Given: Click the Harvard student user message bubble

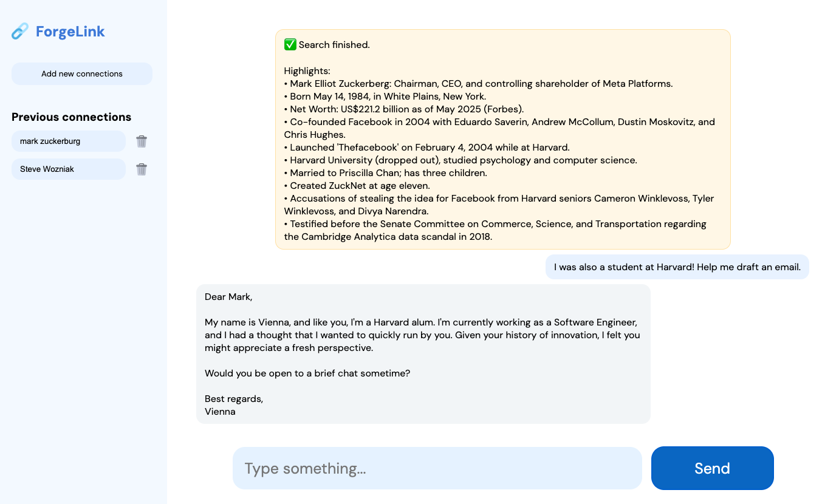Looking at the screenshot, I should click(677, 267).
